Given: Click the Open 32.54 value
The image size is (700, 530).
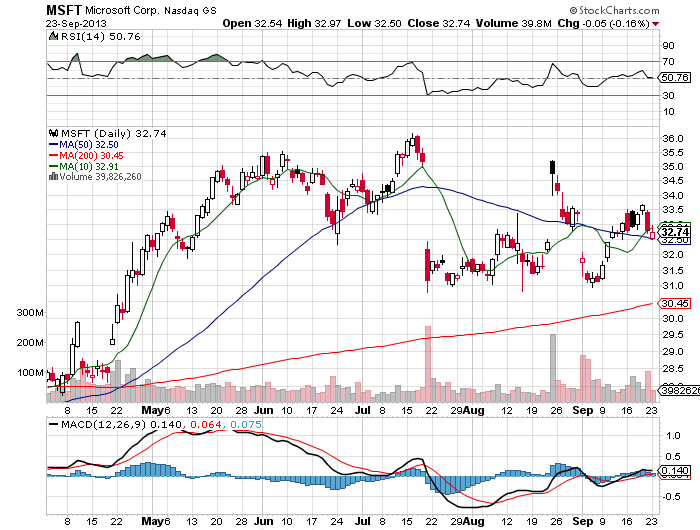Looking at the screenshot, I should tap(252, 23).
